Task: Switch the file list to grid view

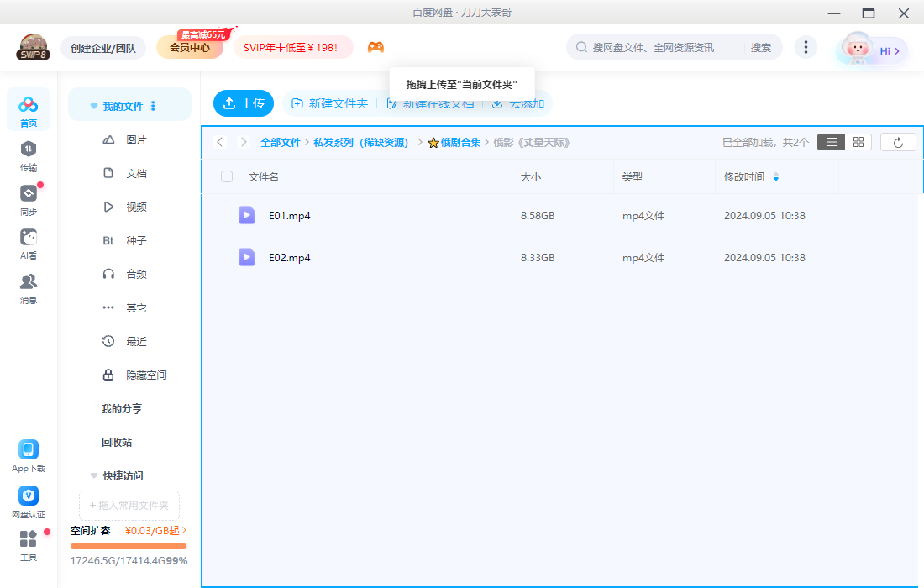Action: [x=858, y=142]
